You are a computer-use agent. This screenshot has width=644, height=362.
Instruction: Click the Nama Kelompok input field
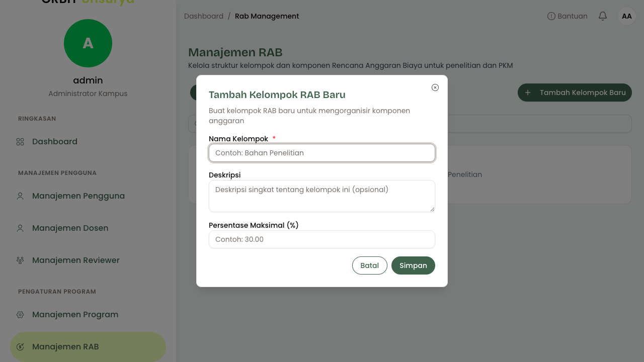pyautogui.click(x=322, y=153)
